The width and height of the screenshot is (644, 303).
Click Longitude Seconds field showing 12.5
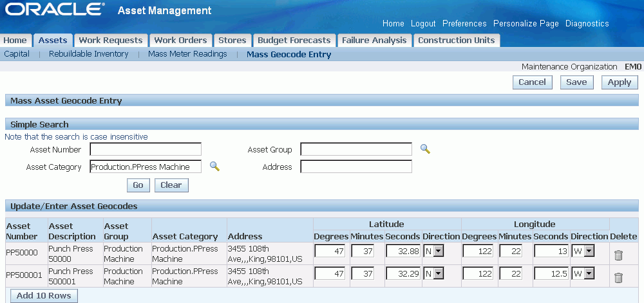551,274
